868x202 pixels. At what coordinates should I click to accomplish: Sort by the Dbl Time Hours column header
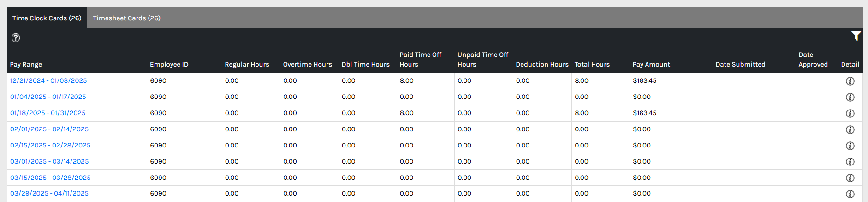[366, 64]
